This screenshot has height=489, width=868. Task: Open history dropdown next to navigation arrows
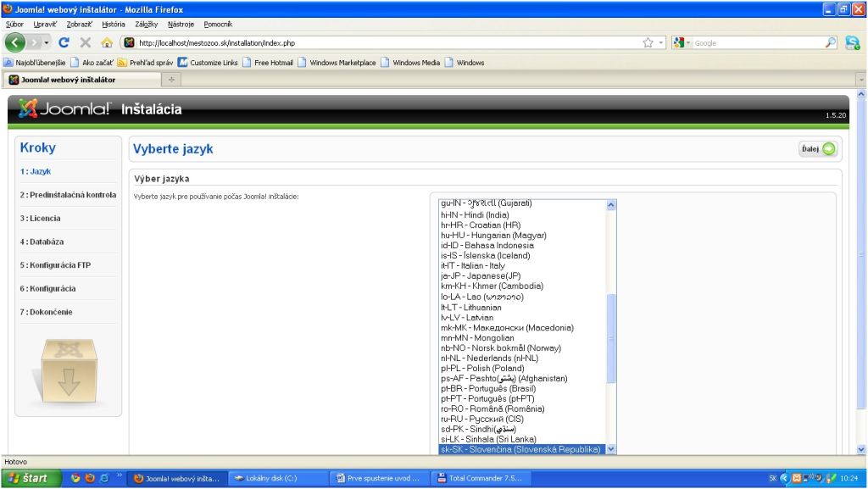click(x=47, y=42)
